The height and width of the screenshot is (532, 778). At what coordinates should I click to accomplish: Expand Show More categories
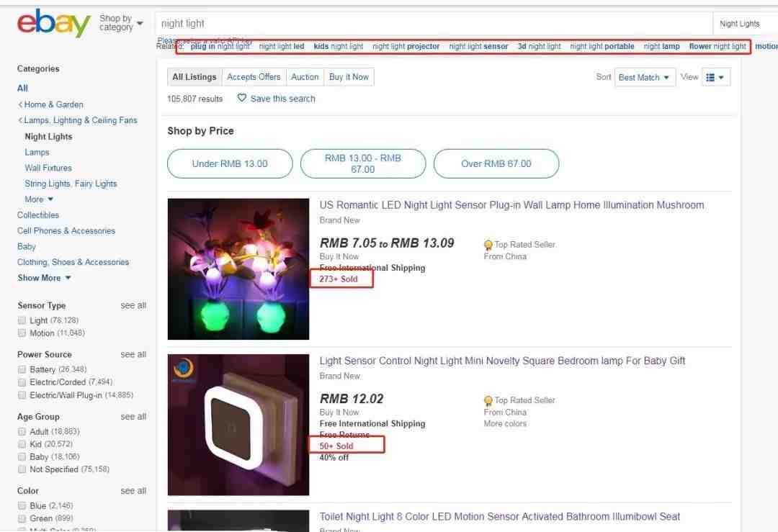tap(44, 278)
